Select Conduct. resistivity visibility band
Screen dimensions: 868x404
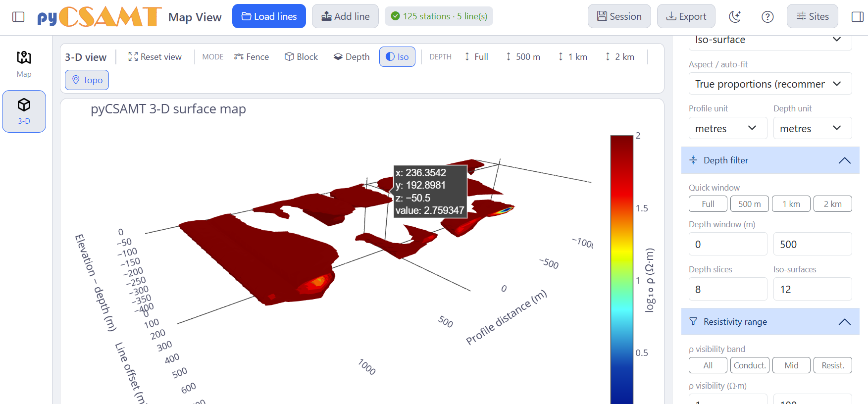click(x=750, y=365)
